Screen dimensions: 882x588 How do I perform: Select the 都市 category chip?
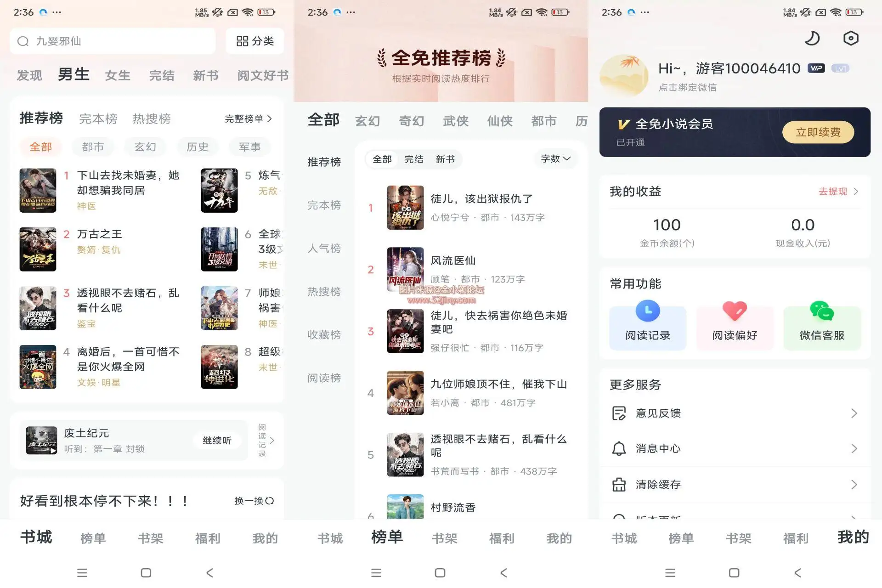point(93,147)
